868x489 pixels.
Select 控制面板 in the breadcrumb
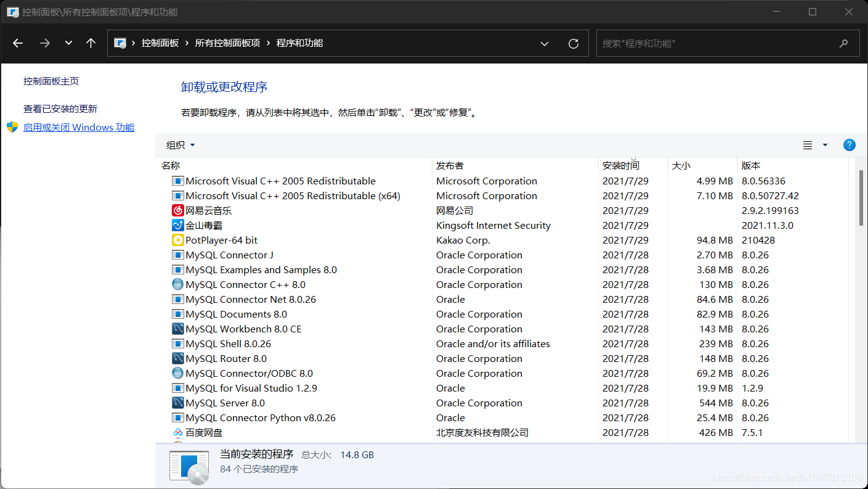[160, 43]
